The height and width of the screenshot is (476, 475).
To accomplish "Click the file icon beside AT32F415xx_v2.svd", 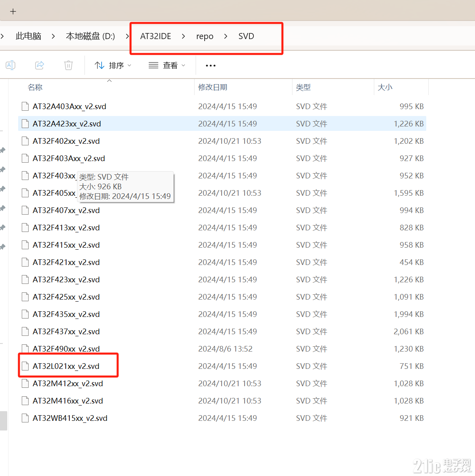I will point(25,245).
